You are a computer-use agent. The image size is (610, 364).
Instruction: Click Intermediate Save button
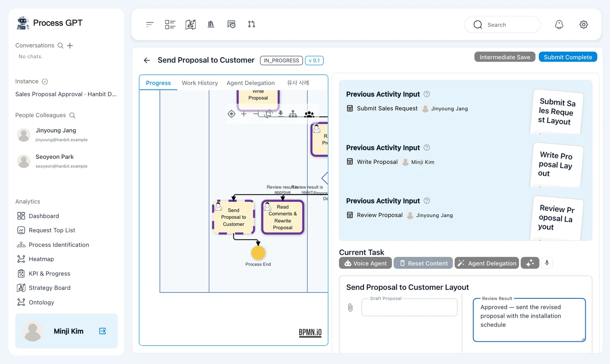(505, 57)
